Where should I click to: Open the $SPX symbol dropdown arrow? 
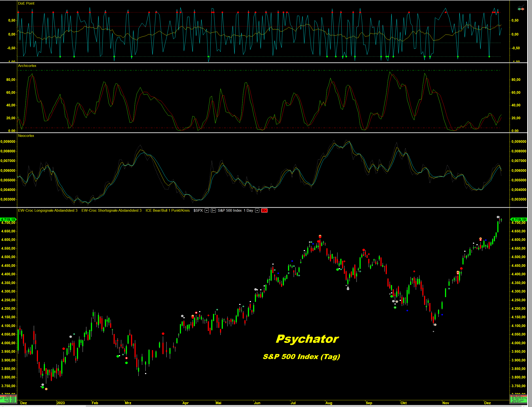[x=207, y=211]
